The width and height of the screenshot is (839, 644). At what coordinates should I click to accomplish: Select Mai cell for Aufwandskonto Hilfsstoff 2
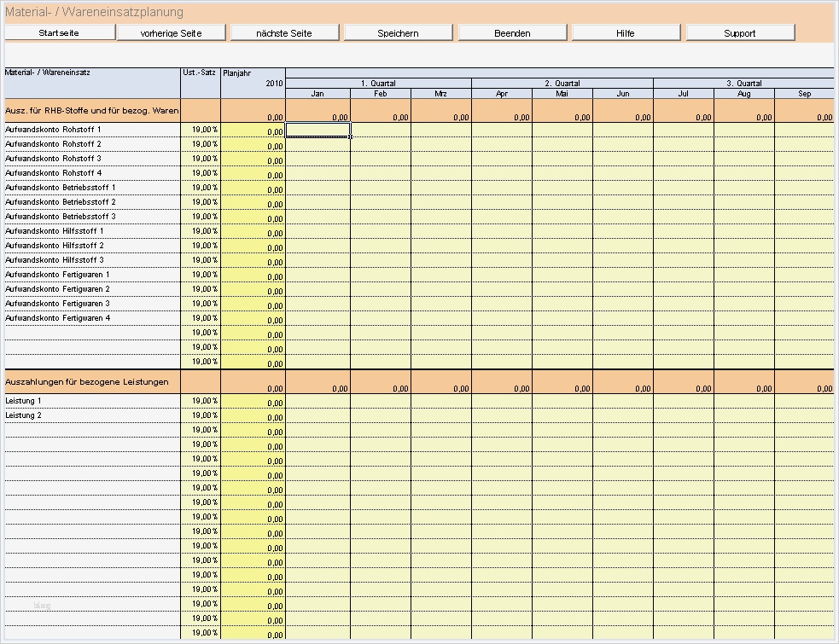562,246
